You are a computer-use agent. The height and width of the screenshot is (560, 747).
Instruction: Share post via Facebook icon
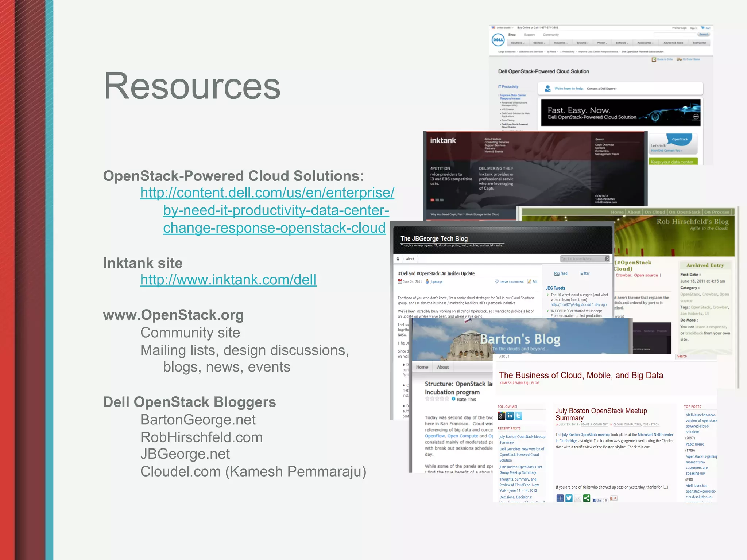click(560, 498)
